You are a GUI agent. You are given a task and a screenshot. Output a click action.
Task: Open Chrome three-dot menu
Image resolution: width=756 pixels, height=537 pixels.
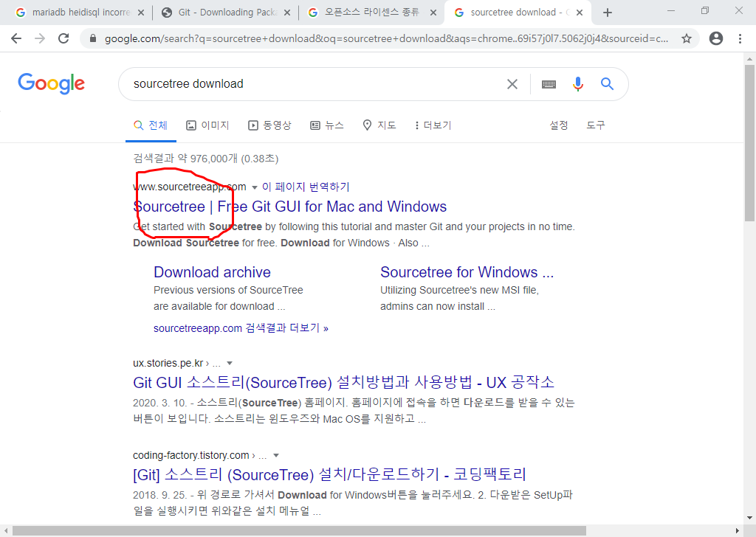click(740, 38)
